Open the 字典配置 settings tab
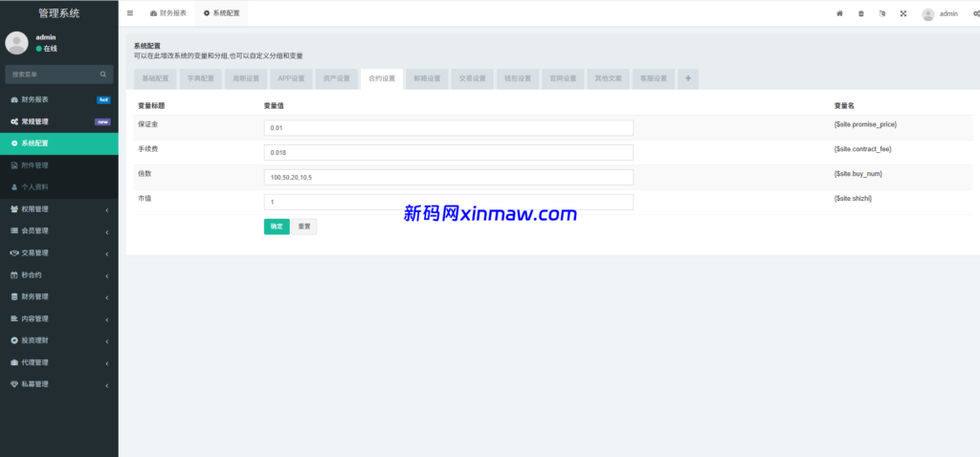This screenshot has height=457, width=980. (x=201, y=78)
